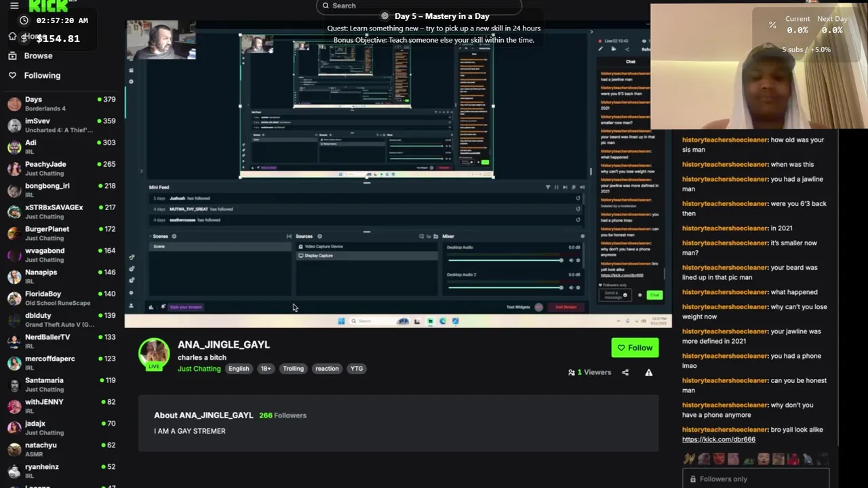Image resolution: width=868 pixels, height=488 pixels.
Task: Click natachyu ASMR channel avatar
Action: tap(14, 450)
